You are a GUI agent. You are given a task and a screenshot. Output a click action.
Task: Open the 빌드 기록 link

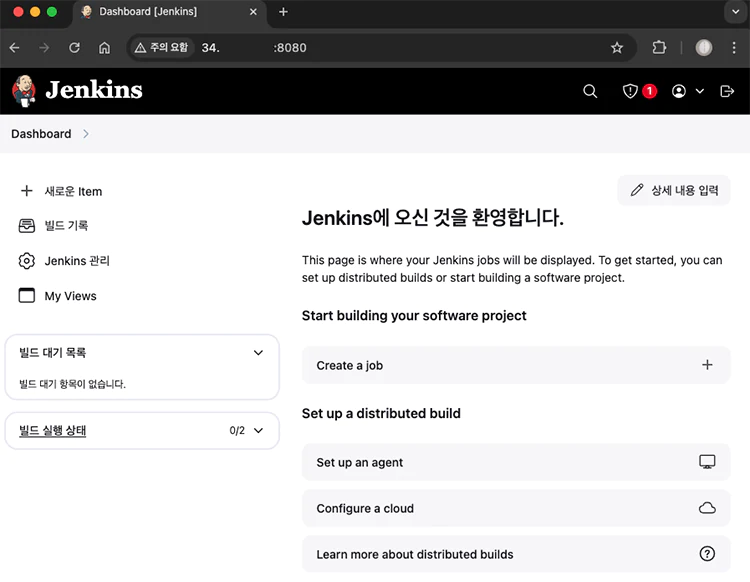[x=66, y=226]
